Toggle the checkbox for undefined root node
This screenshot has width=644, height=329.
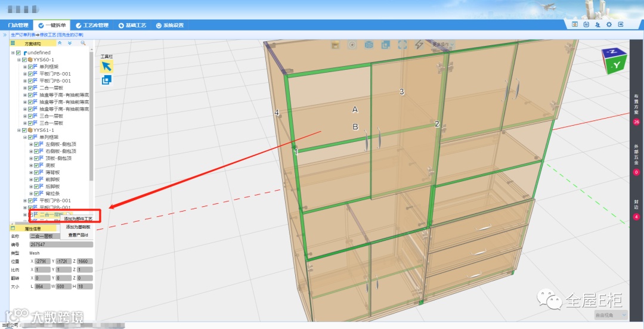click(x=18, y=52)
